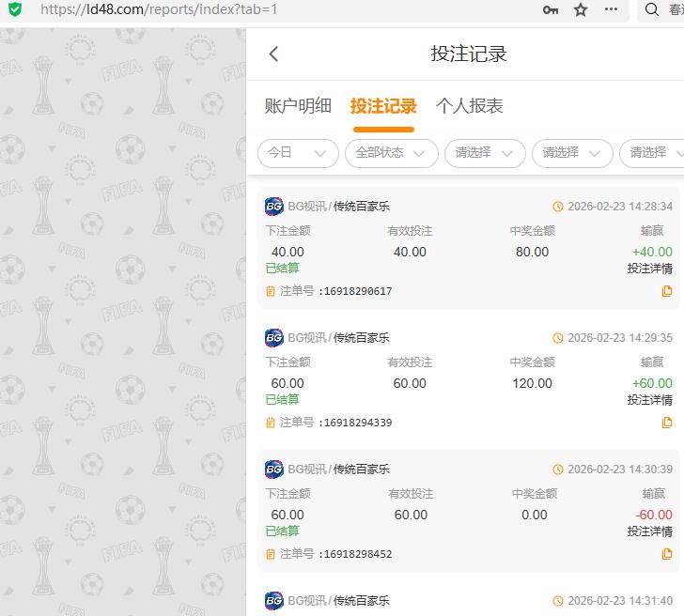Image resolution: width=684 pixels, height=616 pixels.
Task: Copy bet number 16918294339 with copy icon
Action: point(666,423)
